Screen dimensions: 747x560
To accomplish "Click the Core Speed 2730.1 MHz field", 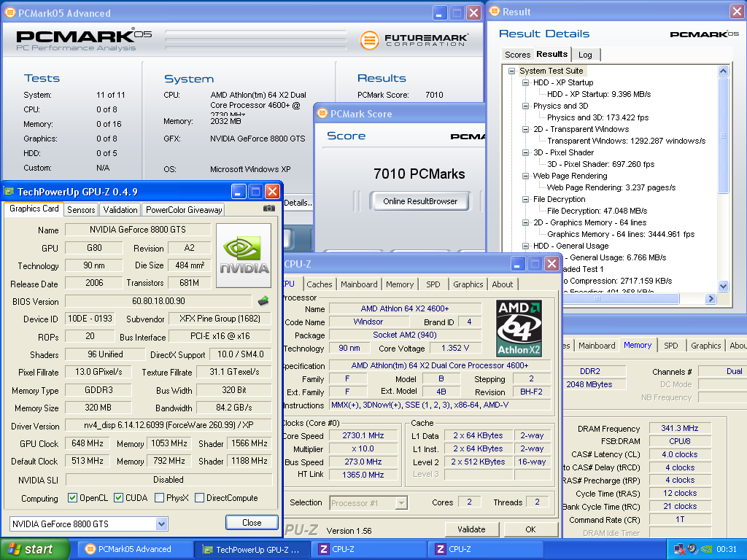I will pyautogui.click(x=363, y=435).
